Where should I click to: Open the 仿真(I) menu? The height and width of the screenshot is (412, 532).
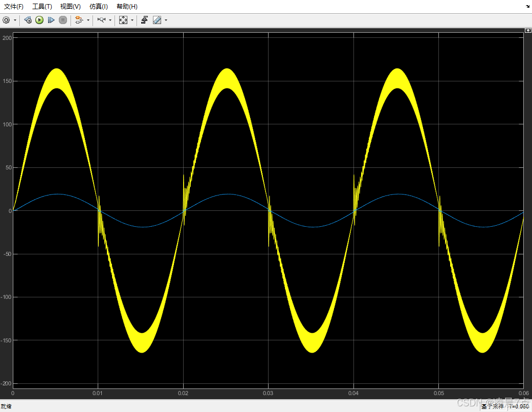click(98, 7)
